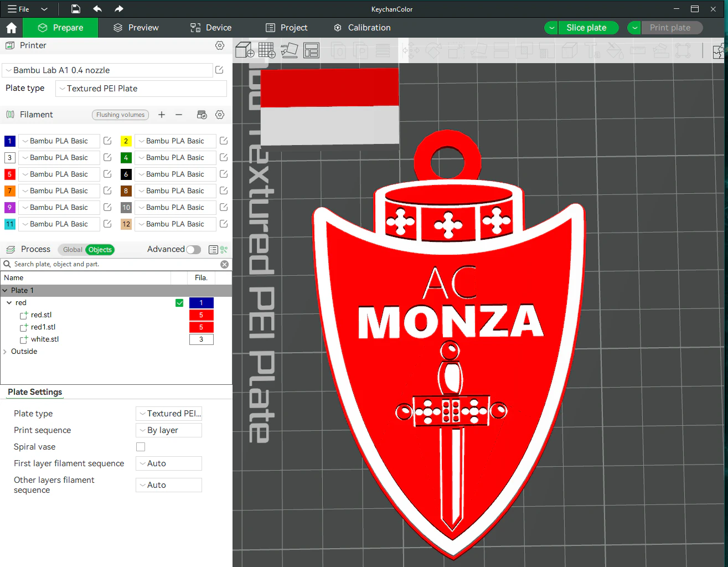Switch process view to Global
The width and height of the screenshot is (728, 567).
(73, 250)
